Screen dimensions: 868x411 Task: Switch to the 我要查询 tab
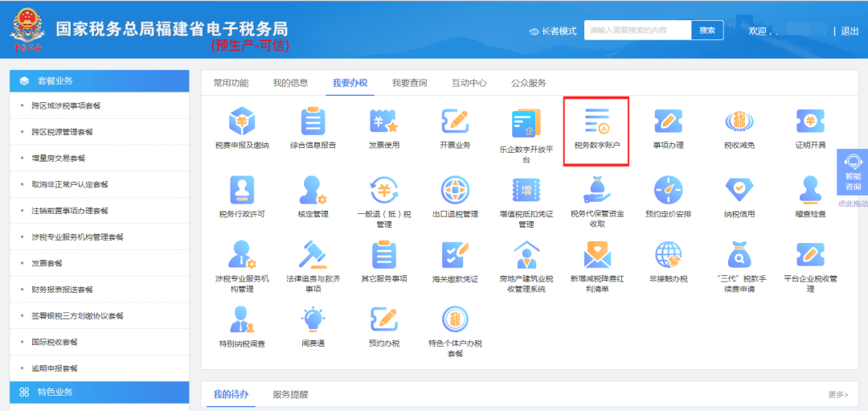click(409, 83)
